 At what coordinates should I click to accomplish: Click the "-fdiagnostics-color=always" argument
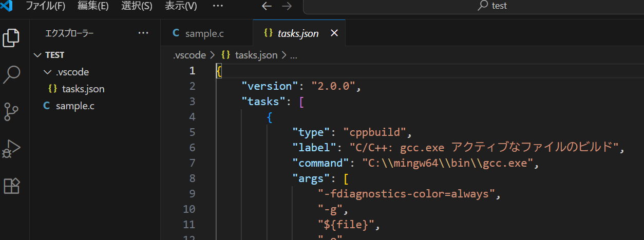coord(406,194)
